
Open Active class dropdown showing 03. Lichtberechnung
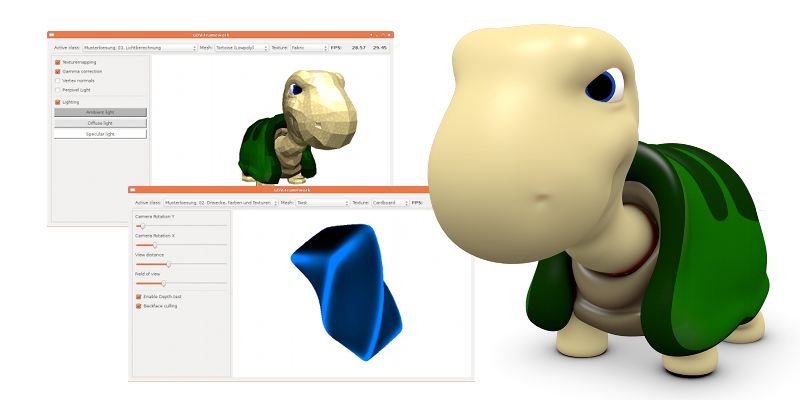point(139,47)
